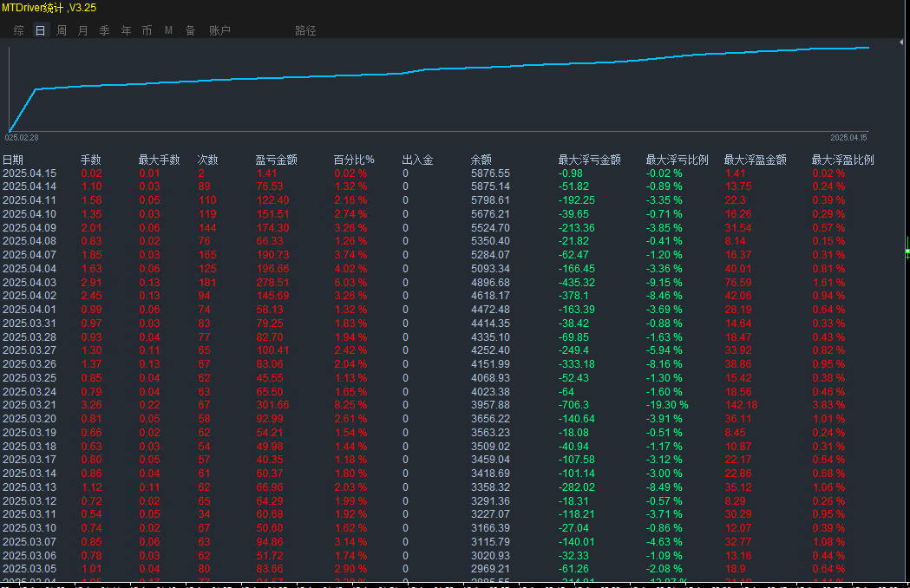The image size is (910, 588).
Task: Click the 最大手数 column header
Action: click(x=159, y=160)
